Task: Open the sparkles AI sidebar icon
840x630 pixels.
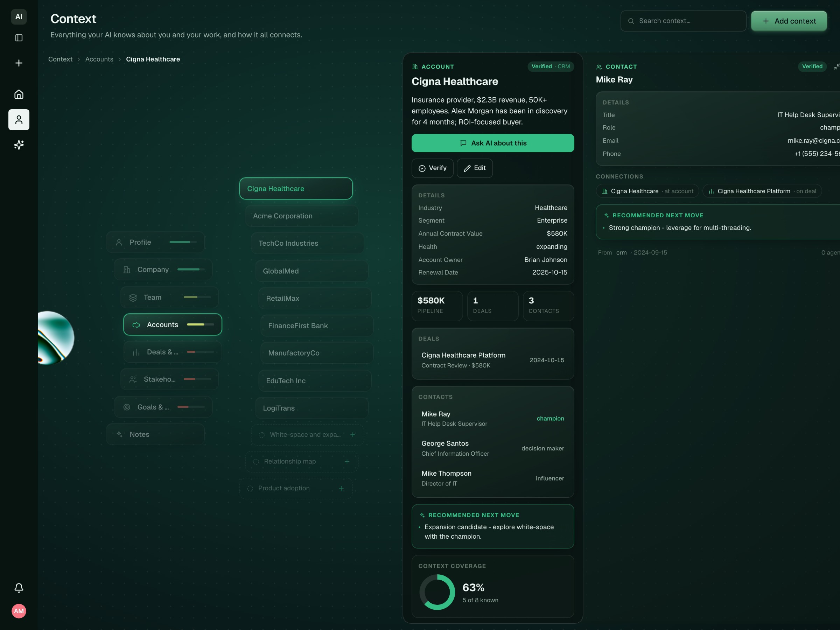Action: [x=19, y=145]
